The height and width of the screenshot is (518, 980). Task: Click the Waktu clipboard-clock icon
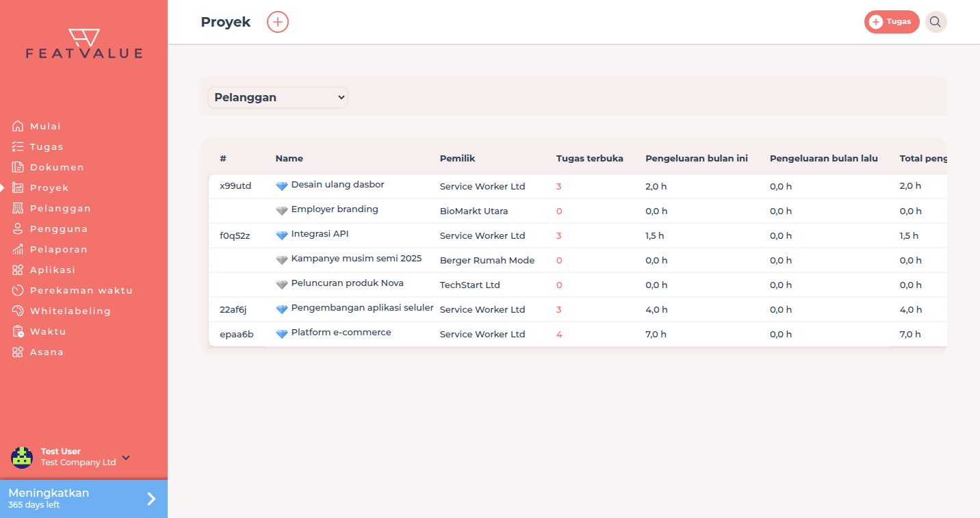[x=18, y=331]
